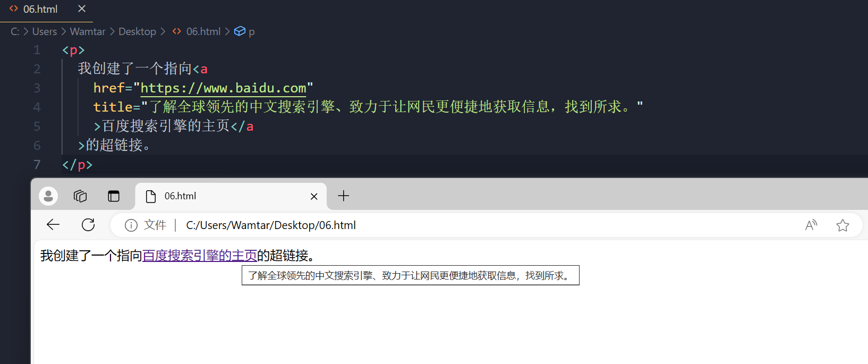Viewport: 868px width, 364px height.
Task: Click the 文件 label in address bar
Action: tap(155, 225)
